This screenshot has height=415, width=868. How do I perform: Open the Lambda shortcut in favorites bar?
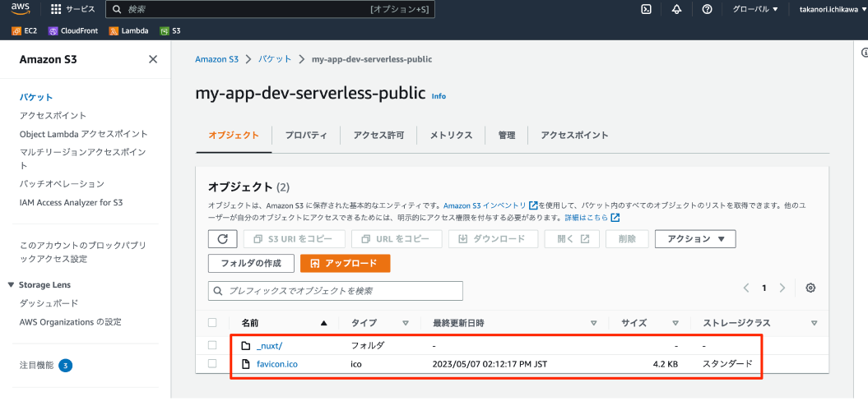point(128,31)
